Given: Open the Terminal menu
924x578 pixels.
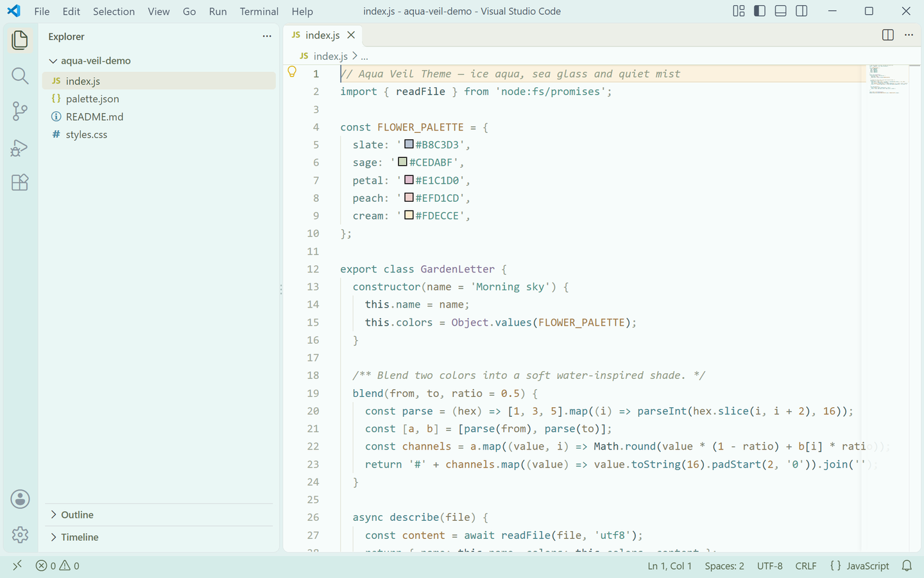Looking at the screenshot, I should (x=259, y=12).
